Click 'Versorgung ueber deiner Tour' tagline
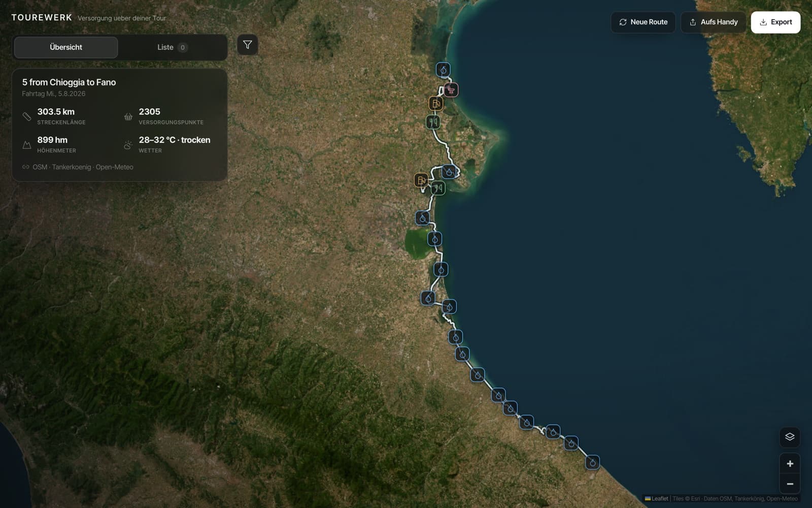Image resolution: width=812 pixels, height=508 pixels. (x=122, y=18)
